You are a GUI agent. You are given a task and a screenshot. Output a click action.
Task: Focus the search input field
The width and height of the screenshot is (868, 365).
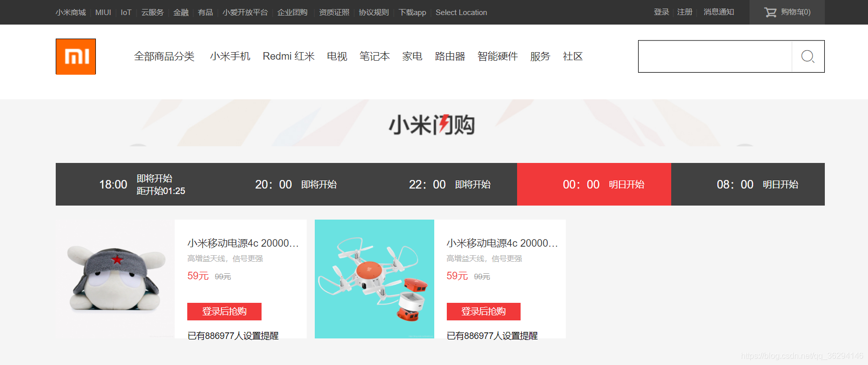[715, 56]
